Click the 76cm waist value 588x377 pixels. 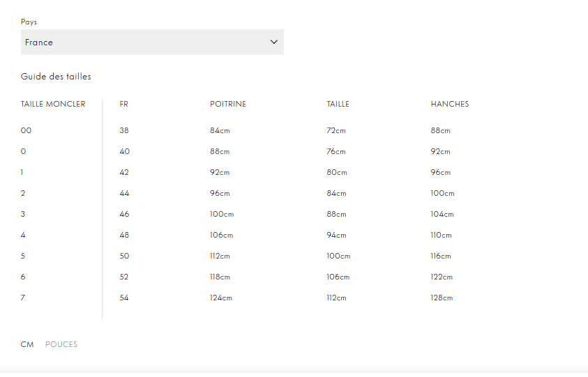(336, 151)
